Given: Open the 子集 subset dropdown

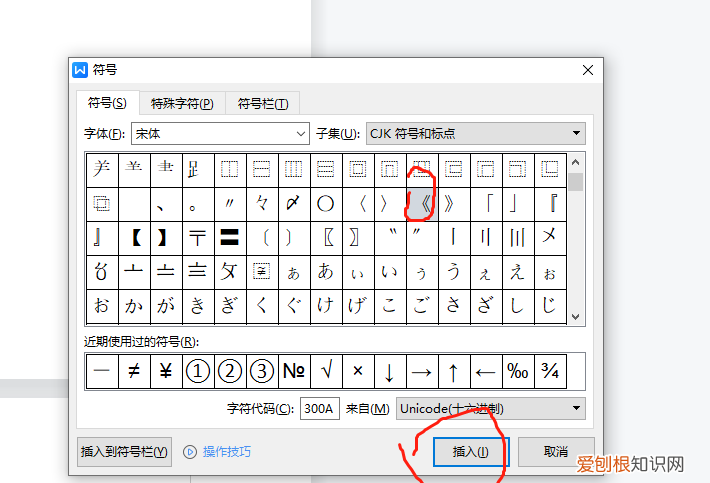Looking at the screenshot, I should (475, 134).
